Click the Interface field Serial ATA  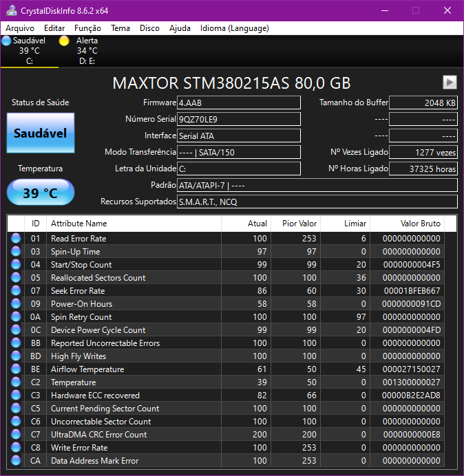(239, 136)
